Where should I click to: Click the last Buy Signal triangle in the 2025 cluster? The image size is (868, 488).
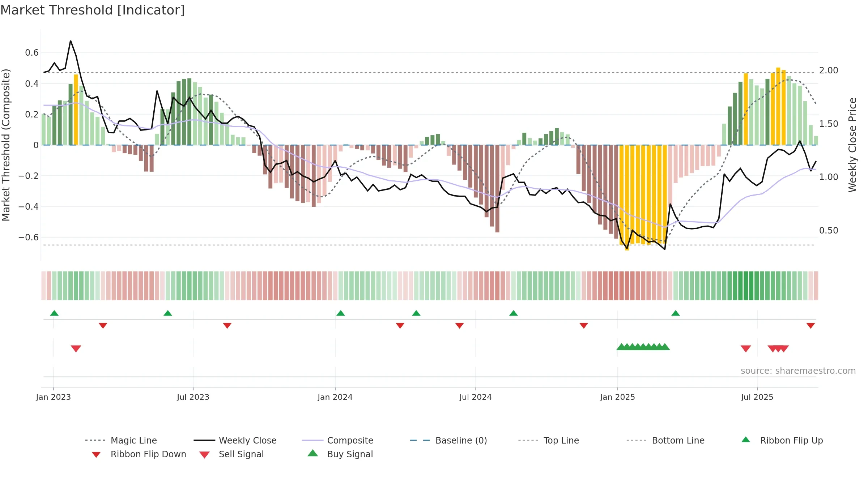tap(665, 347)
